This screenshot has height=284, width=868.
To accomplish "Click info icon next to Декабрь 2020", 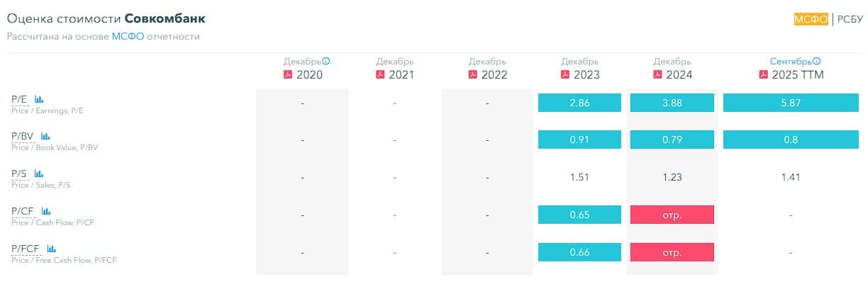I will click(x=326, y=62).
